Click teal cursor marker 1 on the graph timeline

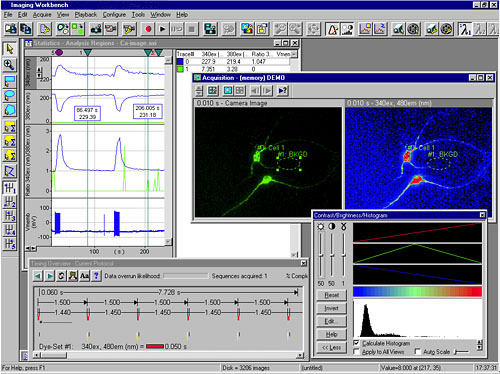[87, 53]
